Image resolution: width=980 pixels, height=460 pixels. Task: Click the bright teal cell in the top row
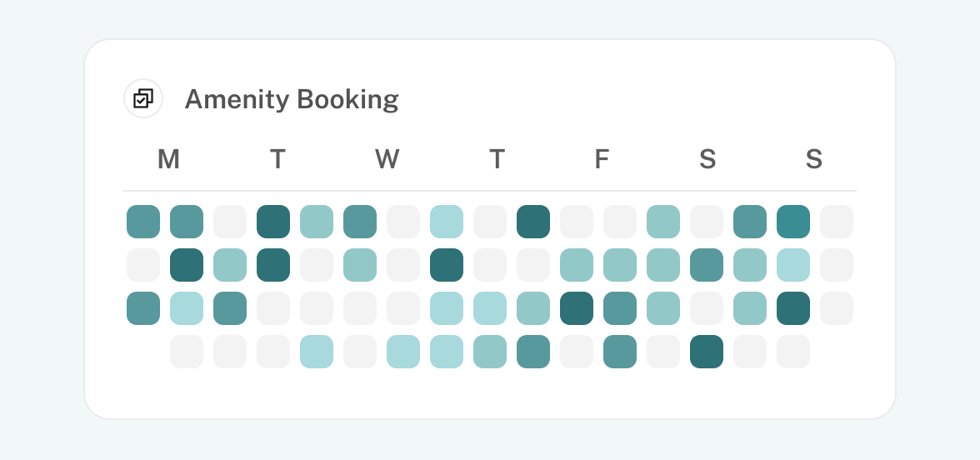click(793, 222)
